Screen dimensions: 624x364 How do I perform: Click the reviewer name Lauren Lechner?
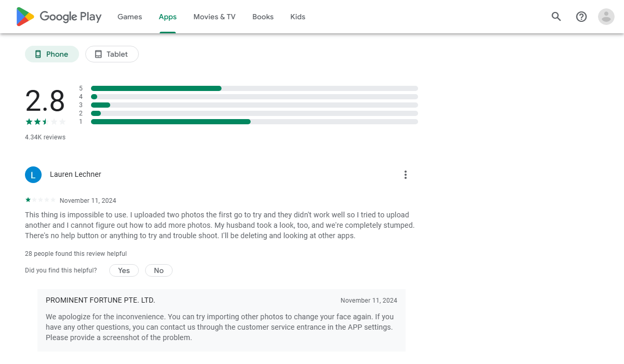point(75,175)
